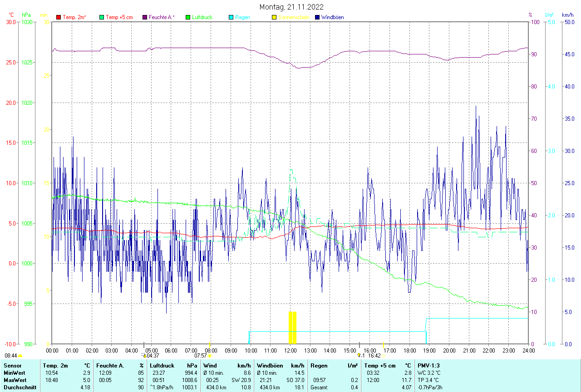Click the 'MaxWert' row label
The image size is (581, 392).
click(15, 380)
